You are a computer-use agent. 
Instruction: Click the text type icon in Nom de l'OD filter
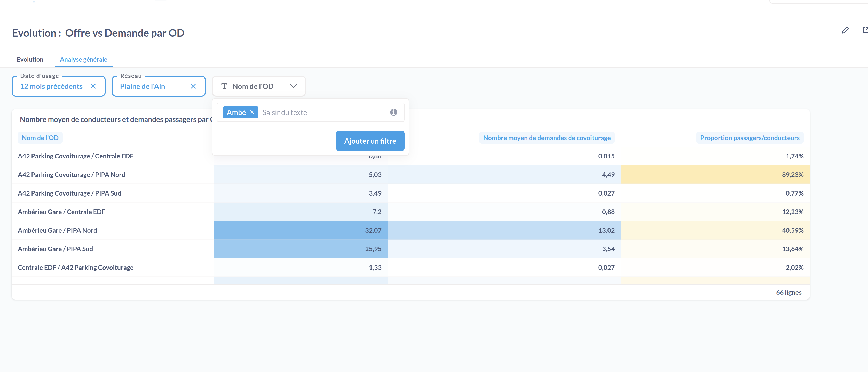click(224, 86)
